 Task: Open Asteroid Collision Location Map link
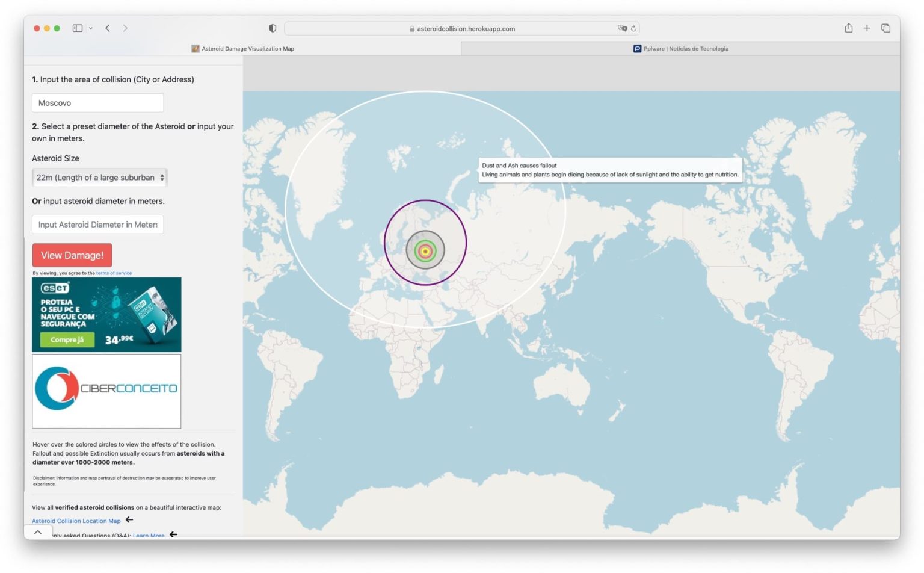[76, 521]
